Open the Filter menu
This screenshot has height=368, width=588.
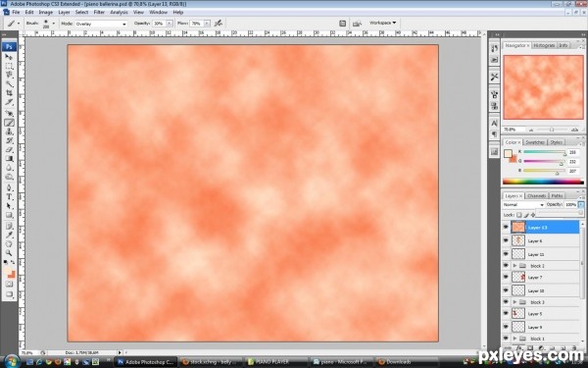tap(99, 12)
